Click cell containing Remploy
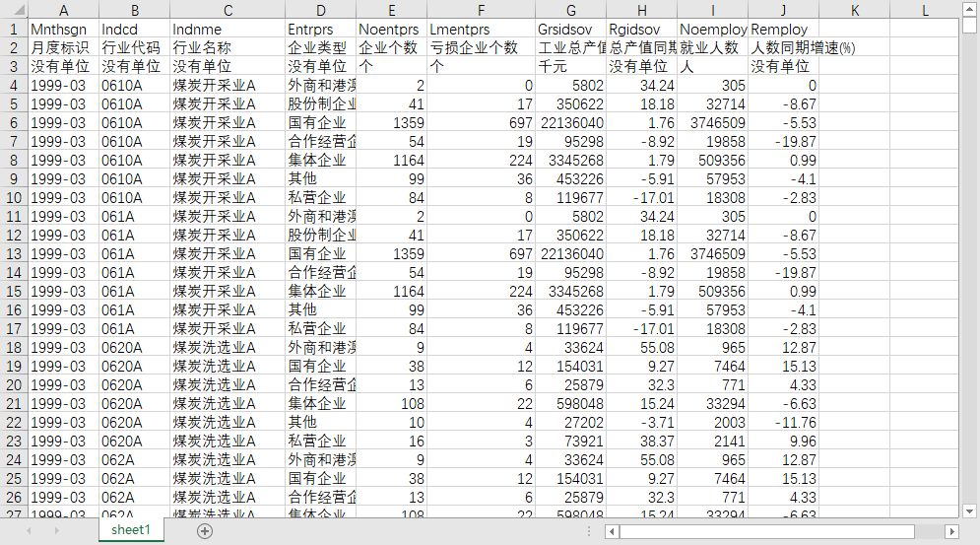This screenshot has height=545, width=980. [x=783, y=29]
